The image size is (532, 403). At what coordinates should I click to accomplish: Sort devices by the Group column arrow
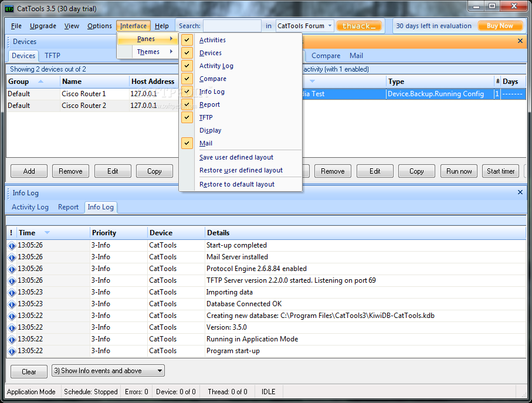click(x=40, y=82)
